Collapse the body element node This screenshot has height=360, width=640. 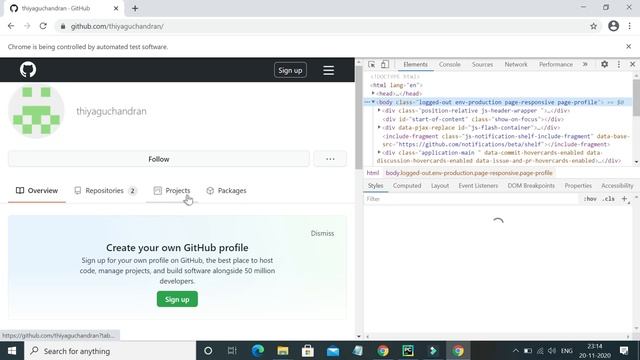tap(373, 102)
